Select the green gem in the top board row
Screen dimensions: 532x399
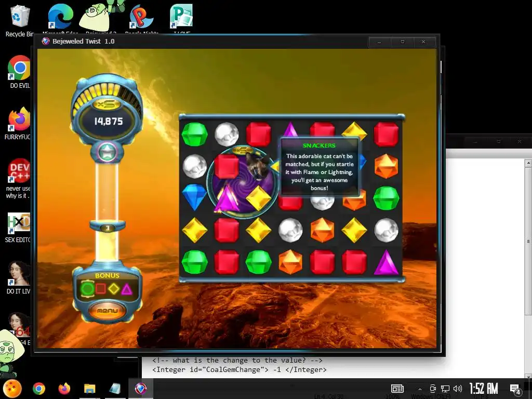(194, 135)
